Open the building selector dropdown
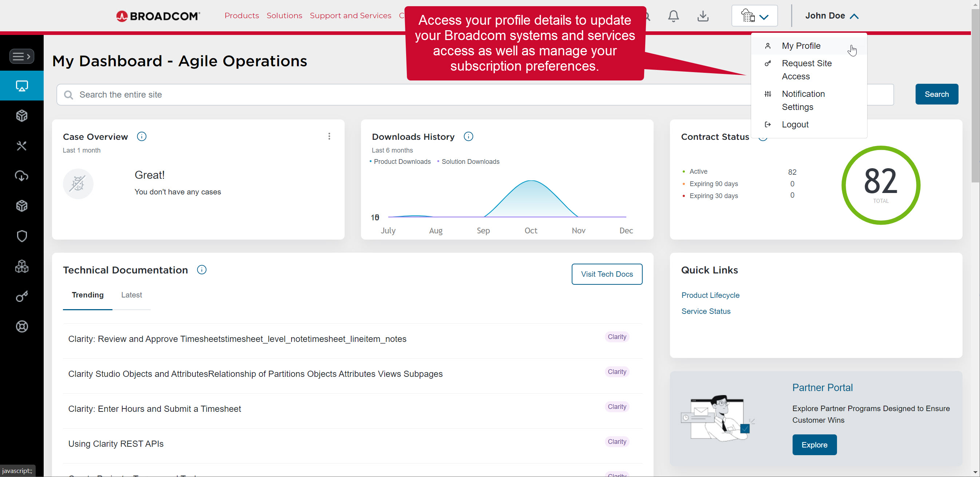Image resolution: width=980 pixels, height=477 pixels. point(754,16)
